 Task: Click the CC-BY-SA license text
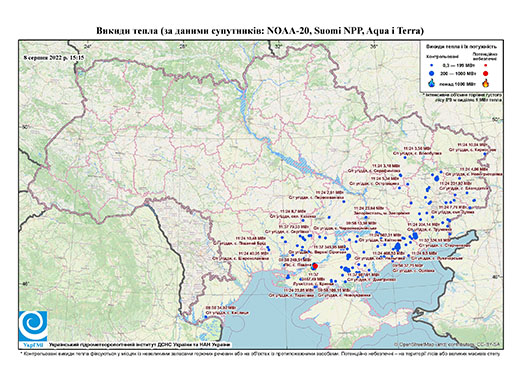pyautogui.click(x=489, y=344)
